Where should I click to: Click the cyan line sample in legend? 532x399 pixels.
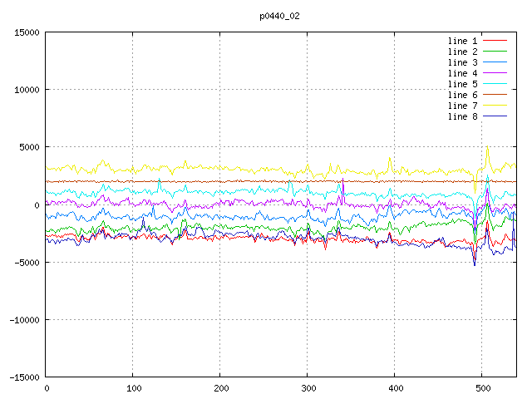(495, 84)
